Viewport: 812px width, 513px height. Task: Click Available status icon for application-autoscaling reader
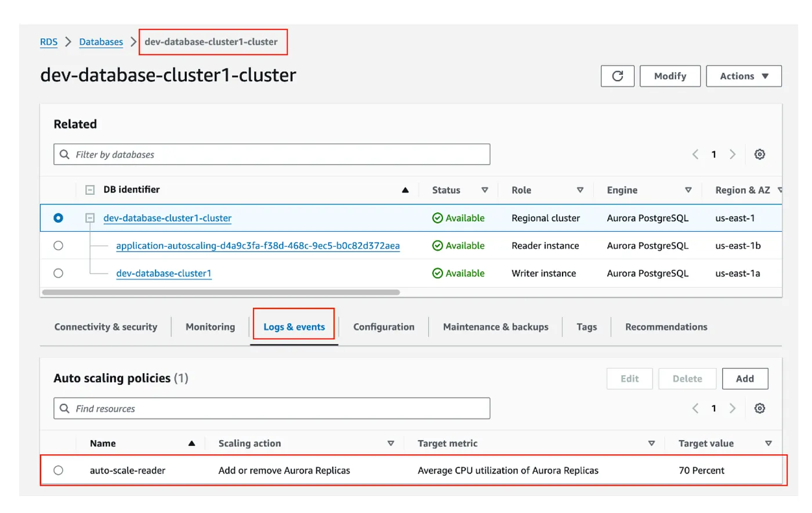click(x=437, y=246)
